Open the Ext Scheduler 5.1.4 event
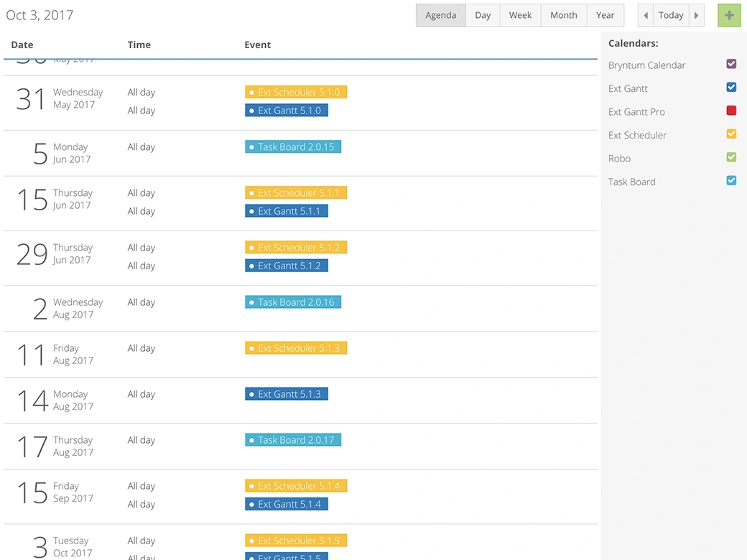The width and height of the screenshot is (747, 560). pyautogui.click(x=296, y=486)
